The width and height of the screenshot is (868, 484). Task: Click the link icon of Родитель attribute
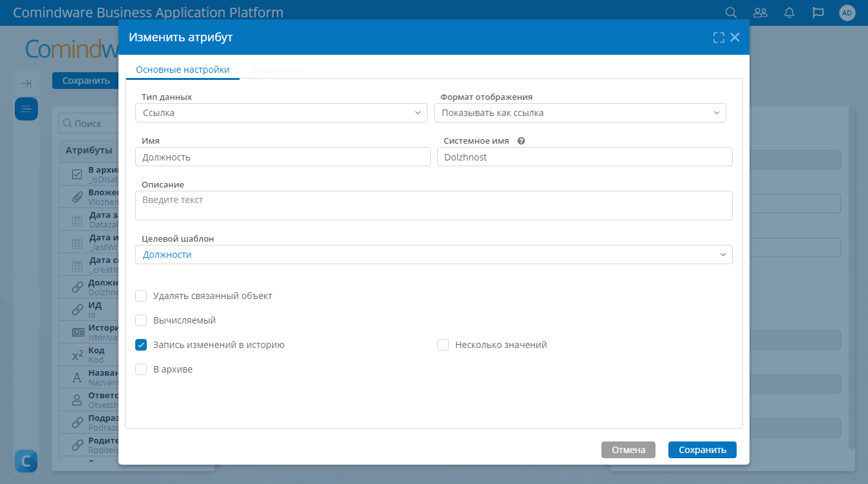77,445
